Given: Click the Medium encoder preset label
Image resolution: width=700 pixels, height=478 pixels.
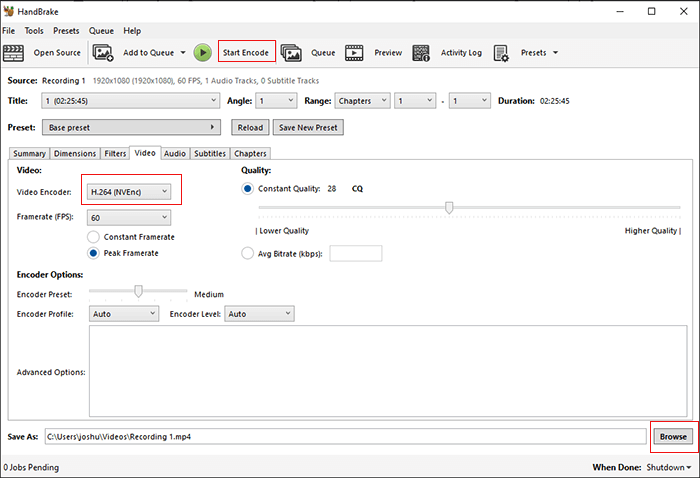Looking at the screenshot, I should pyautogui.click(x=209, y=295).
